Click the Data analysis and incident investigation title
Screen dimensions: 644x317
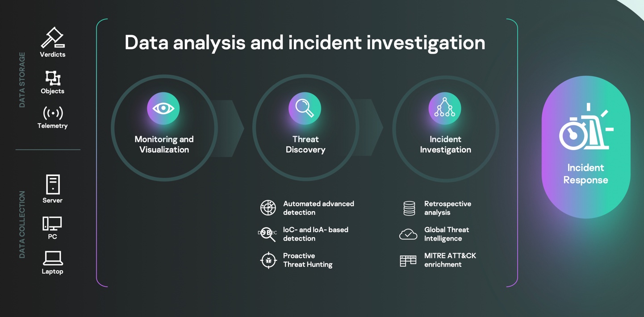click(305, 43)
